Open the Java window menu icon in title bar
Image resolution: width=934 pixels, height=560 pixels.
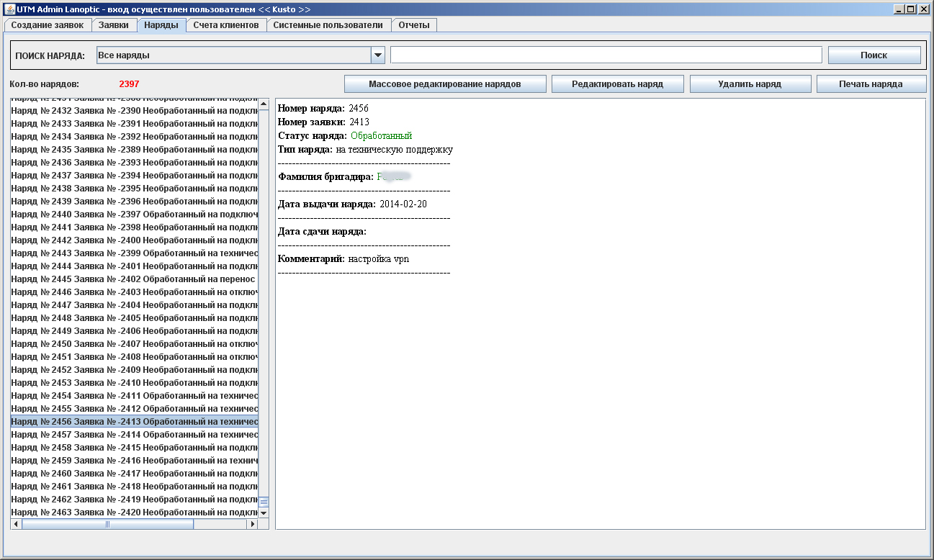(x=10, y=9)
